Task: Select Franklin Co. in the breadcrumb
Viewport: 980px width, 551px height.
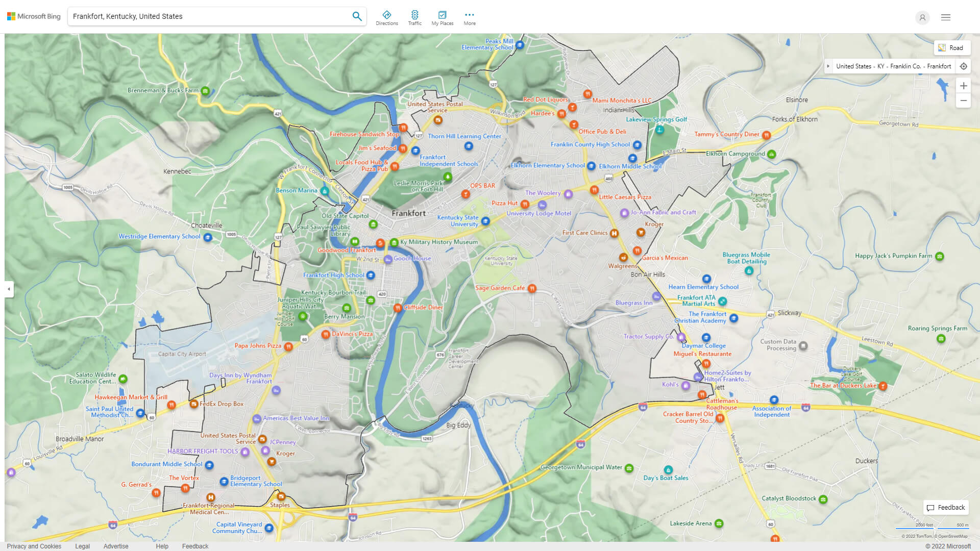Action: 905,66
